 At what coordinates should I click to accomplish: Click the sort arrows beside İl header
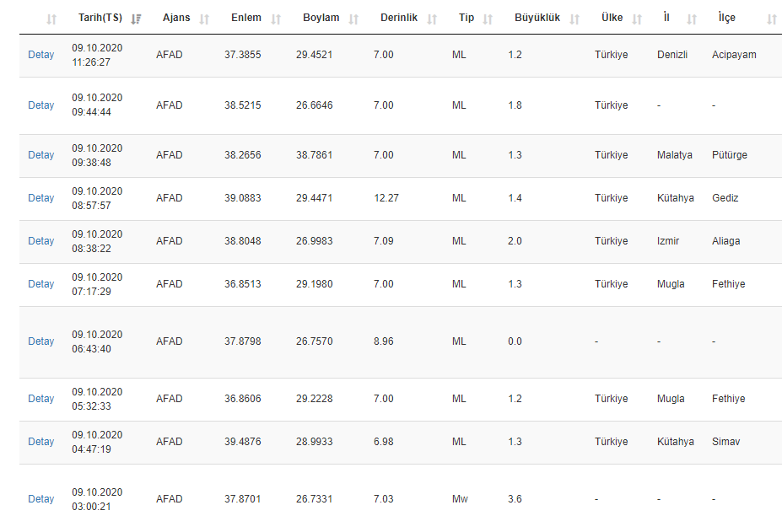(692, 19)
